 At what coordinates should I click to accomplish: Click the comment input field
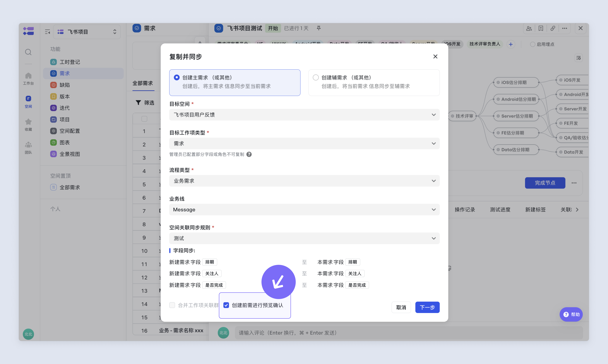tap(409, 333)
